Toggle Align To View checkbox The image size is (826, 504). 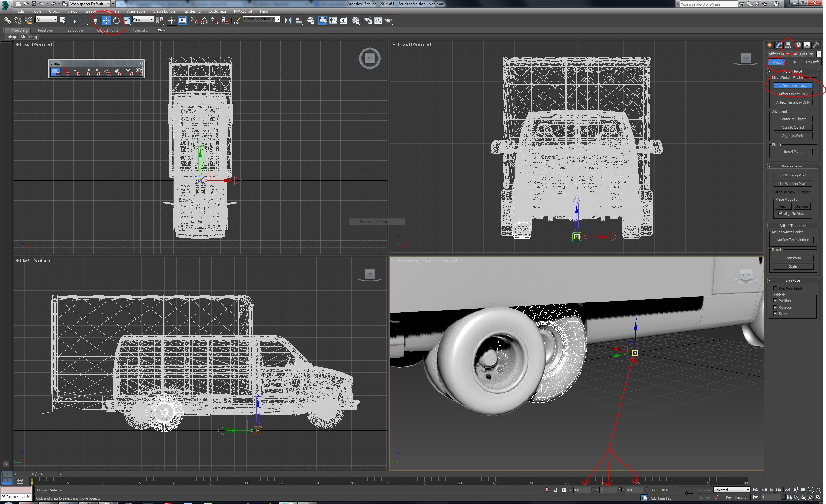pos(780,214)
